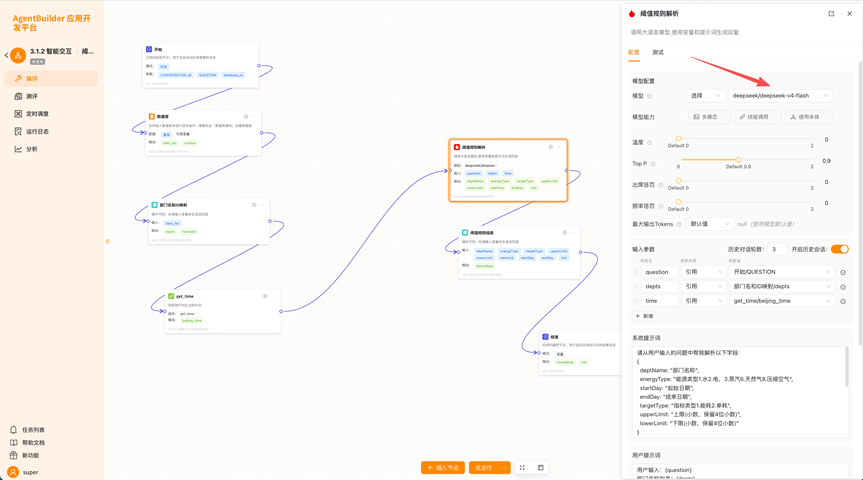Click the 部门名和ID映射 node icon
This screenshot has width=863, height=480.
(155, 205)
